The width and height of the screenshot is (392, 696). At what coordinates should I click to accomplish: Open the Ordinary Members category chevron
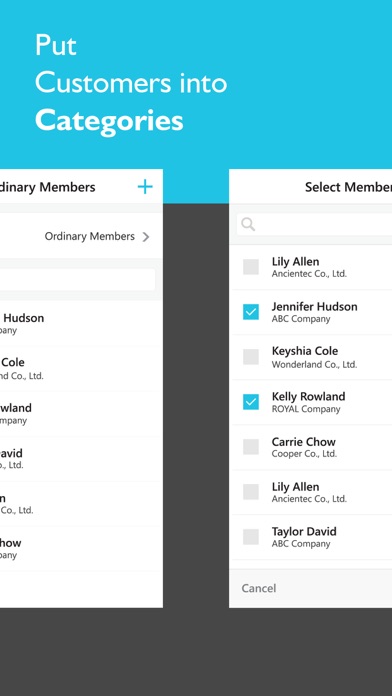coord(146,237)
